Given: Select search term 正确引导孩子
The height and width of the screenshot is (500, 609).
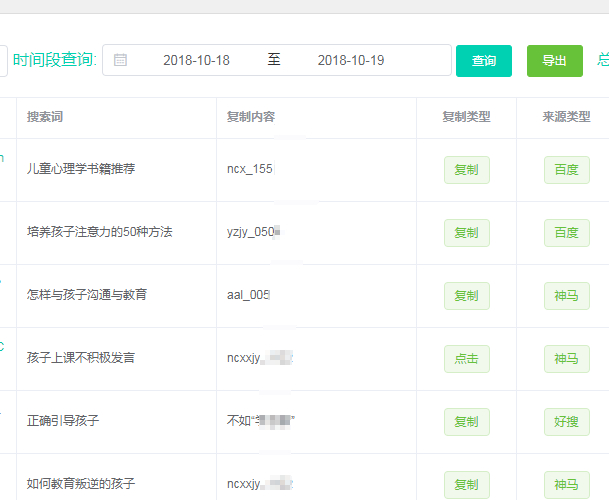Looking at the screenshot, I should (x=63, y=420).
